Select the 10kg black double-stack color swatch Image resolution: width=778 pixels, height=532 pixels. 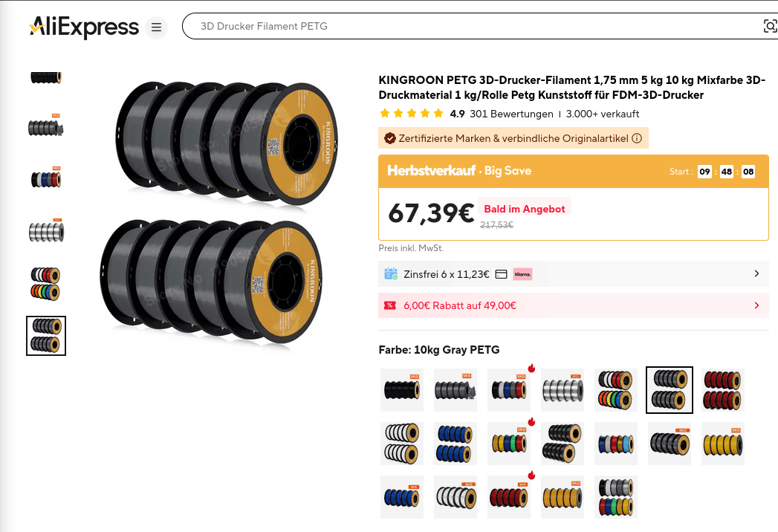click(x=563, y=444)
